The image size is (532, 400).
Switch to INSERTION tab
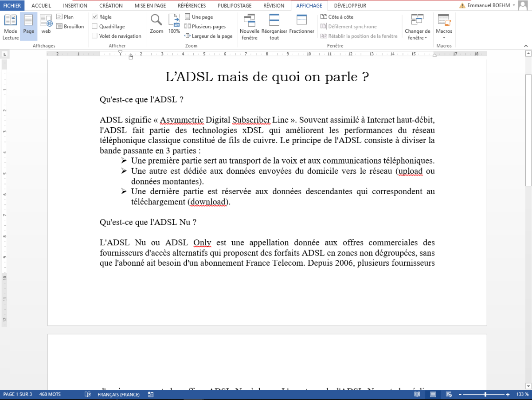coord(75,6)
